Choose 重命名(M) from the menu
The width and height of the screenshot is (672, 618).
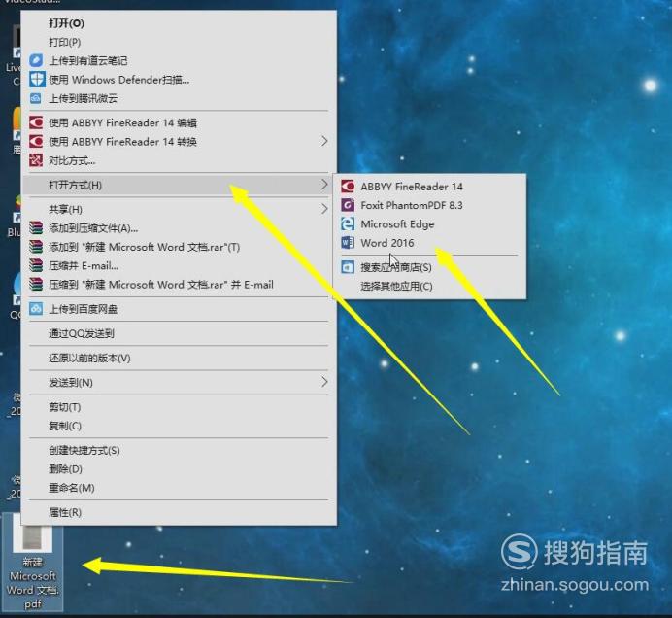pos(179,488)
